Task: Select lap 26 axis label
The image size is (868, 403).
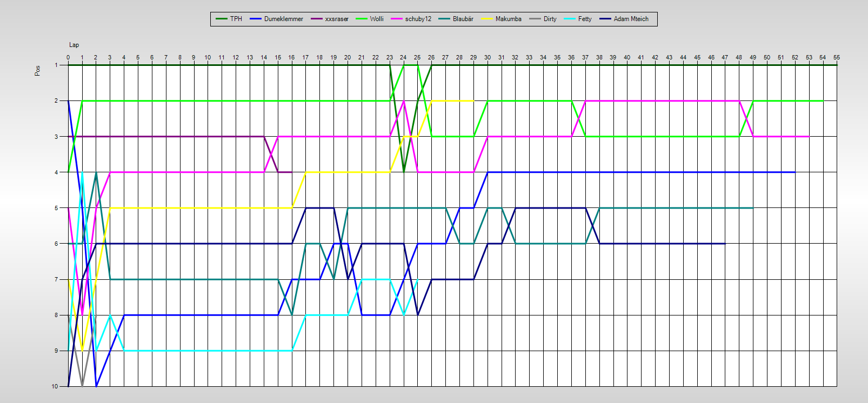Action: pos(431,57)
